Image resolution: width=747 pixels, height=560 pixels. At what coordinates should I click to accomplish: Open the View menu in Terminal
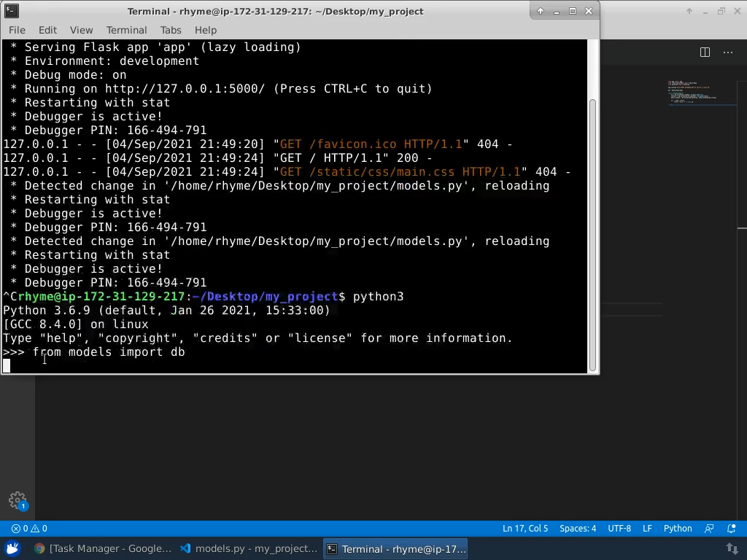(x=82, y=30)
